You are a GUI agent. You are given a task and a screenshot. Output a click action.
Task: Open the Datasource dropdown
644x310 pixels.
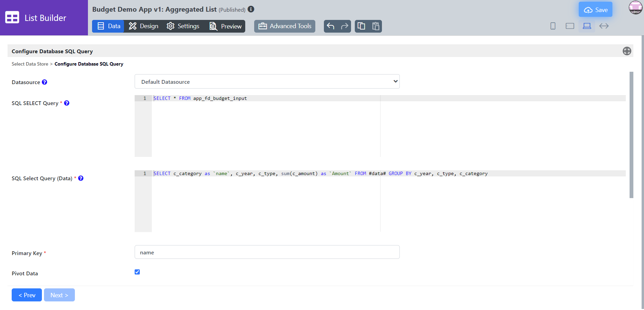[267, 82]
